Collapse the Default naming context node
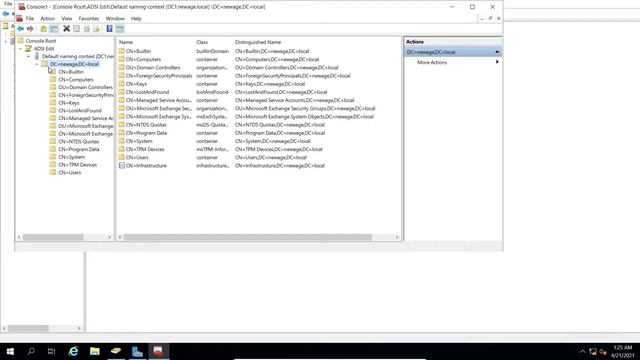Viewport: 640px width, 360px height. [x=29, y=56]
